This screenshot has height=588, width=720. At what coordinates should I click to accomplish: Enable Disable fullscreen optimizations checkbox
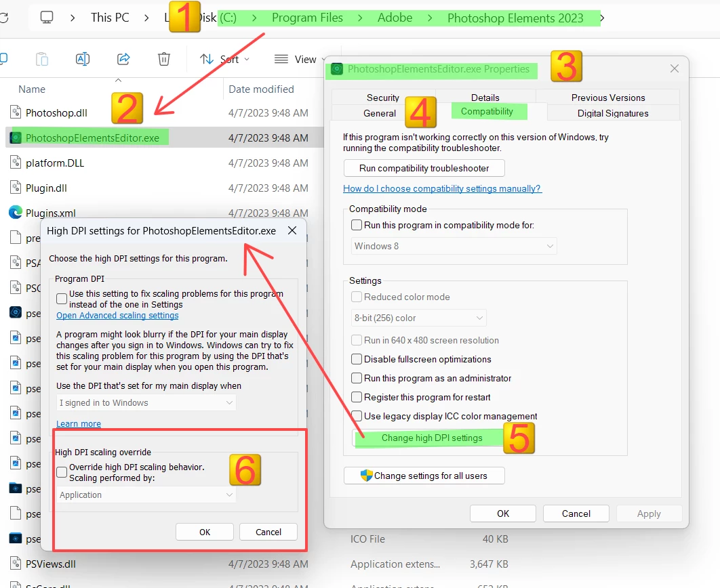click(x=357, y=358)
